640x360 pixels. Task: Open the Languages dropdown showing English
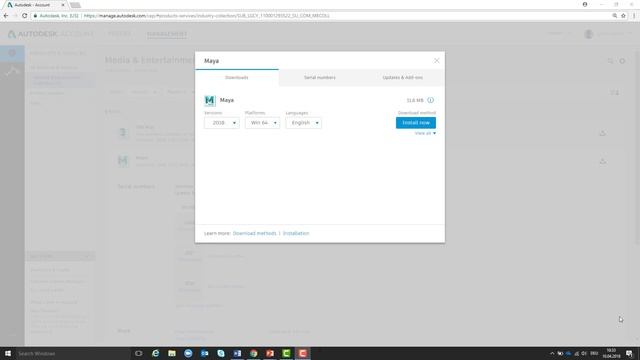304,123
